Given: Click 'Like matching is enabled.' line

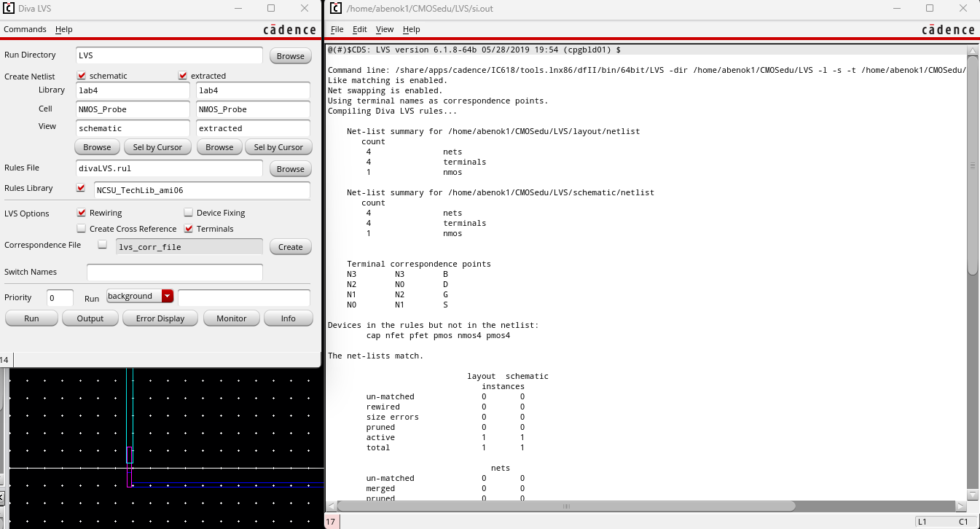Looking at the screenshot, I should (388, 80).
